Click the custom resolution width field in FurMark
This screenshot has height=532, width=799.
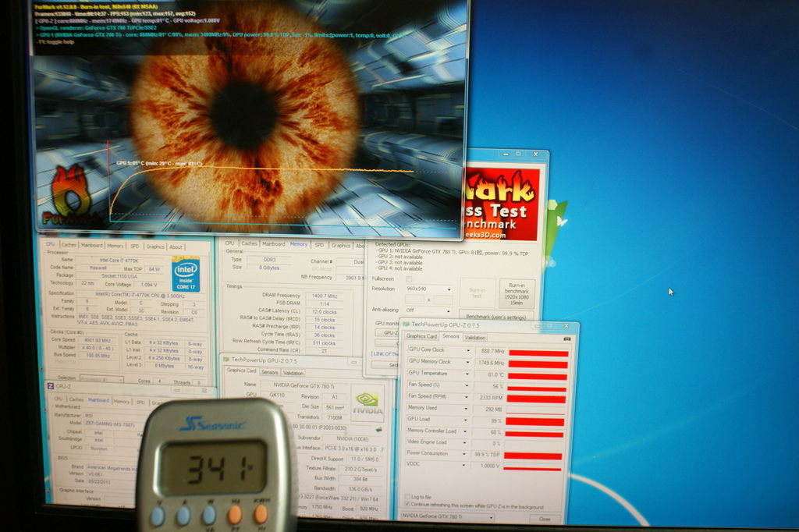click(x=414, y=300)
